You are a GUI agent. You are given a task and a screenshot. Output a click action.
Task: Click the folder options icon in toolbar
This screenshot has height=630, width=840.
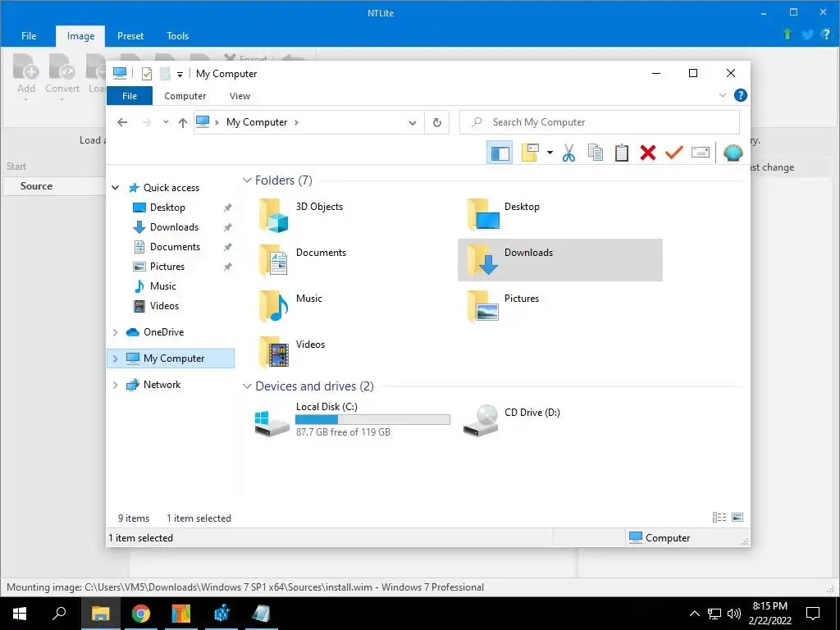[531, 153]
